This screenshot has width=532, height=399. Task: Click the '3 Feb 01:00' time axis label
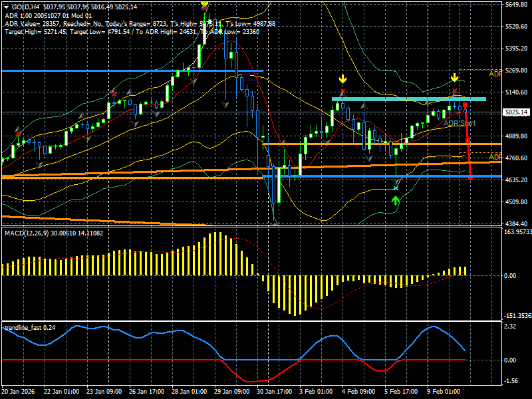[317, 392]
